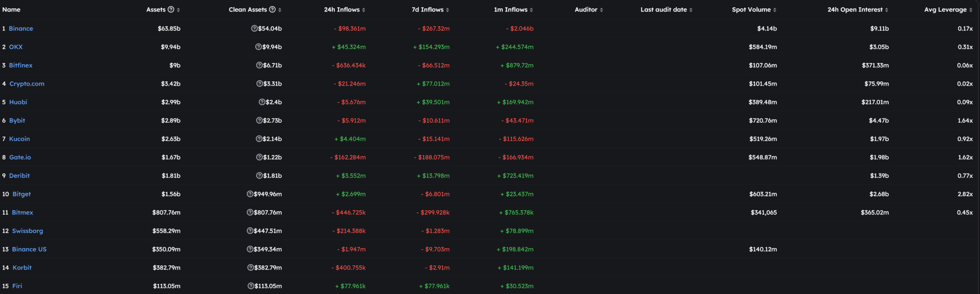Click OKX open interest $3.05b
The image size is (980, 294).
tap(879, 47)
